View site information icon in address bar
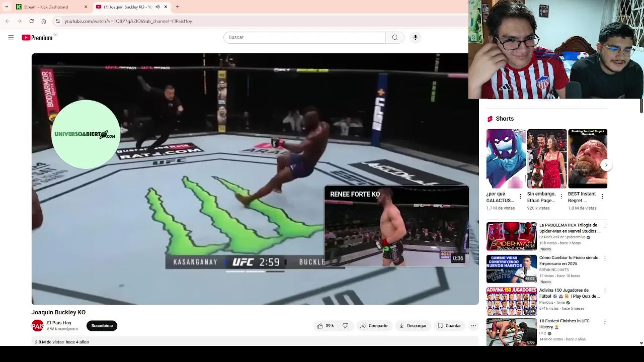The height and width of the screenshot is (362, 644). pos(58,21)
